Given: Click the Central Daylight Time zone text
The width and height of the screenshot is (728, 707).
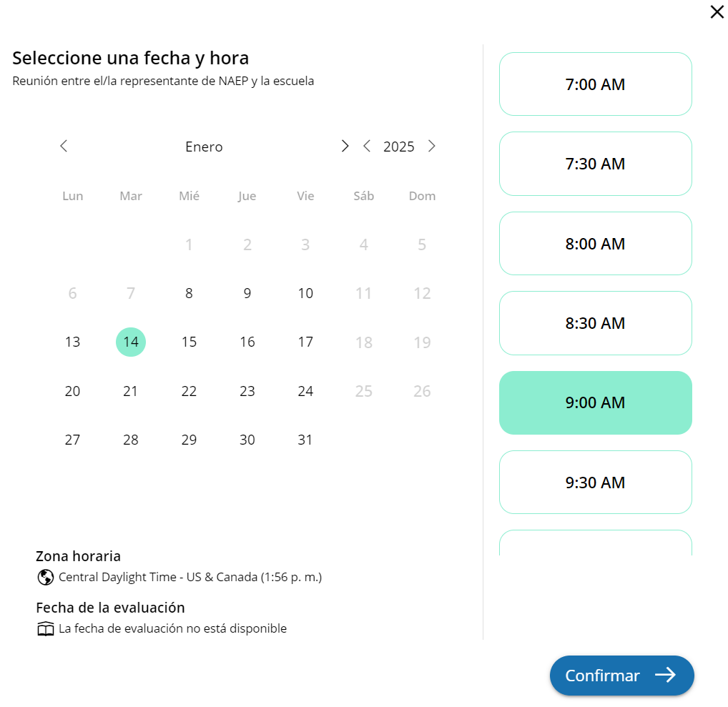Looking at the screenshot, I should tap(190, 577).
